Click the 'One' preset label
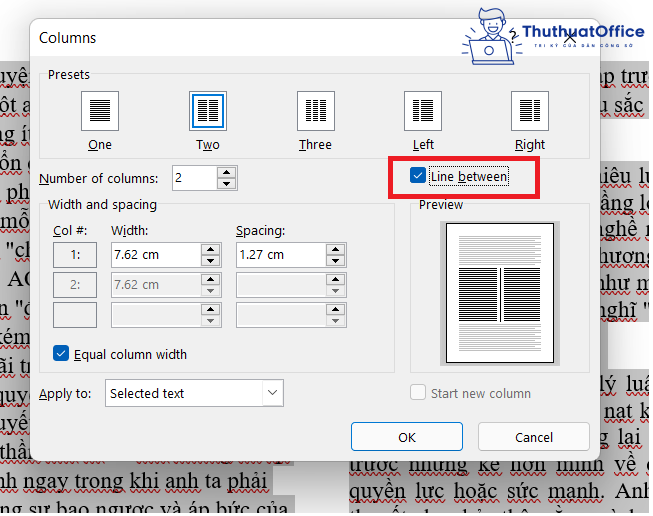The image size is (653, 516). [100, 145]
